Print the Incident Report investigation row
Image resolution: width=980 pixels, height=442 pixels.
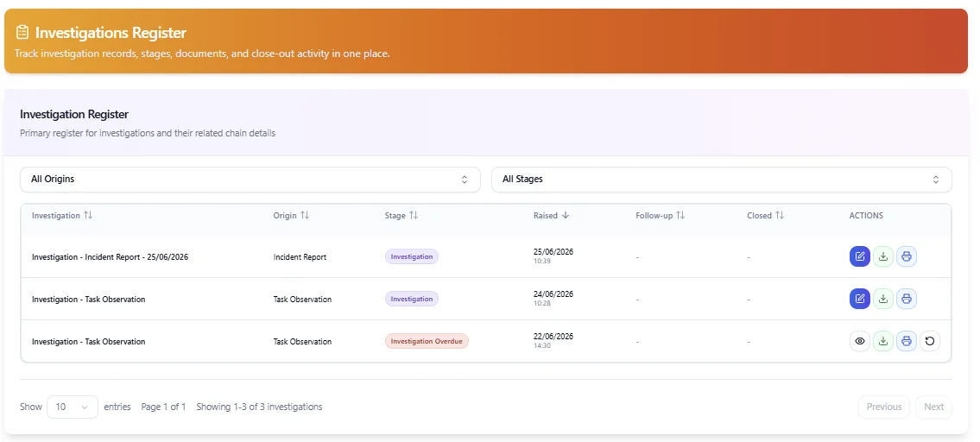pos(907,256)
